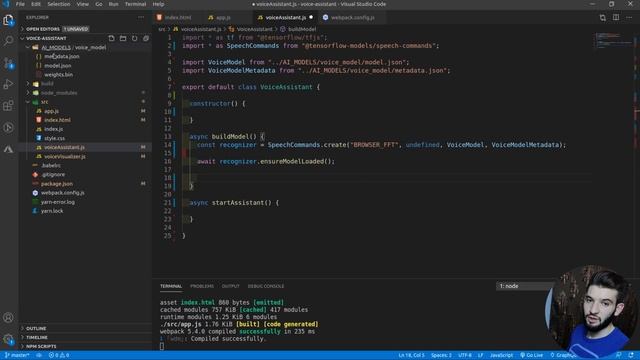Click the VoiceAssistant breadcrumb above the editor
Screen dimensions: 640x360
click(251, 29)
